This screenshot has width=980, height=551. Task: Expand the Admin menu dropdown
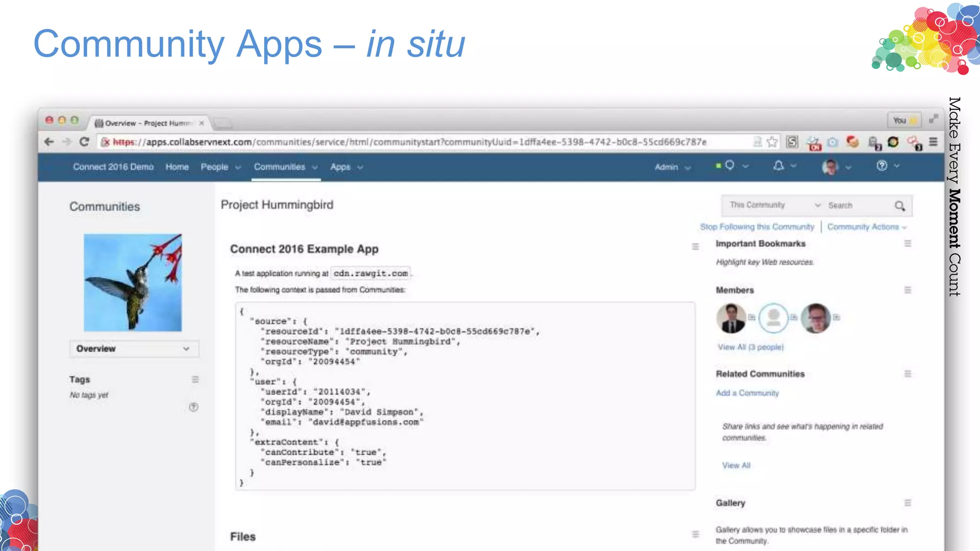click(x=688, y=167)
